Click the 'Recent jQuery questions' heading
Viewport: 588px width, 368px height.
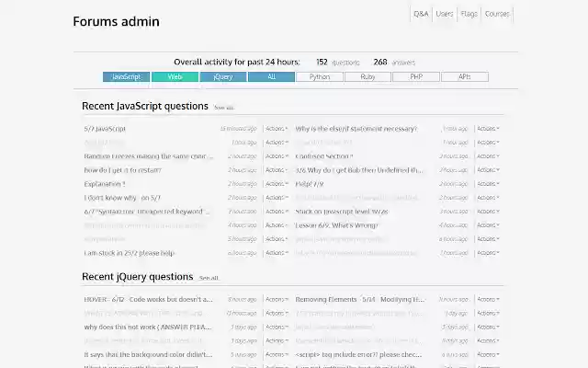(x=138, y=277)
